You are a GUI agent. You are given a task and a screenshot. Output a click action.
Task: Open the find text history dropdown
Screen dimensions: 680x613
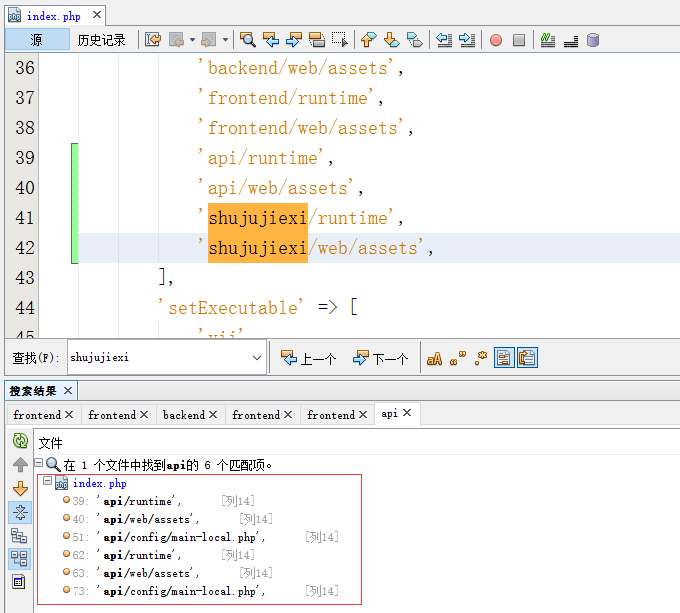(x=256, y=358)
